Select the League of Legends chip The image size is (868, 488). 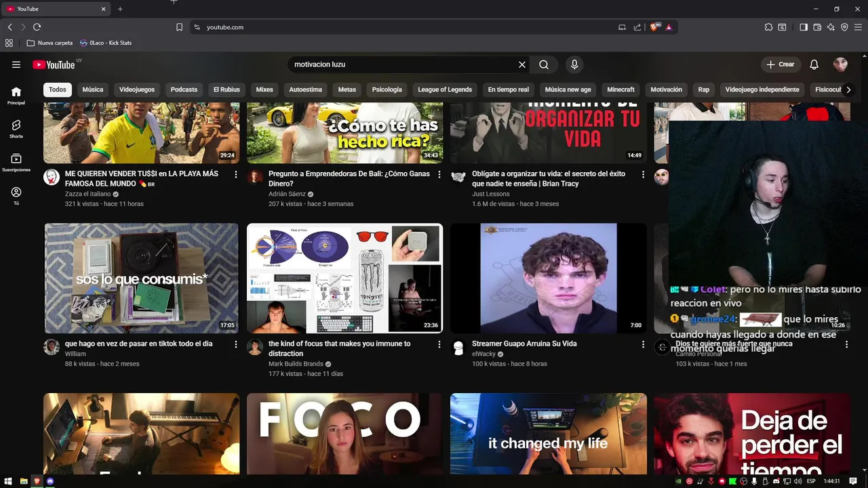point(445,89)
